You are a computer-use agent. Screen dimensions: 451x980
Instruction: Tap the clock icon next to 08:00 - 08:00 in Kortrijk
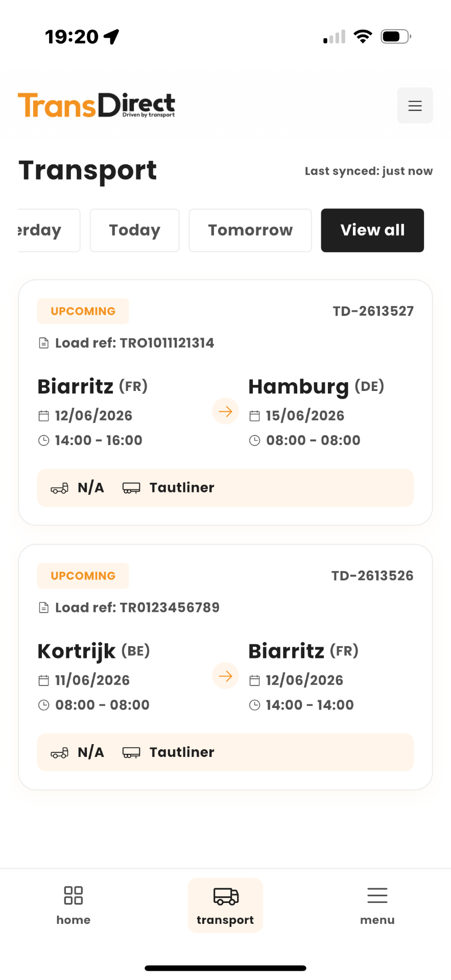pos(44,705)
